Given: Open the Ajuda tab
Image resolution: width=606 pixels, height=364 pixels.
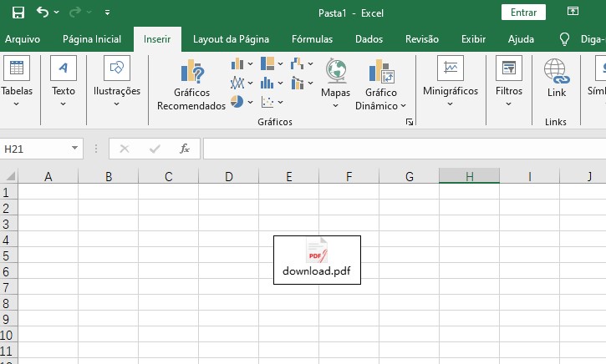Looking at the screenshot, I should click(521, 39).
